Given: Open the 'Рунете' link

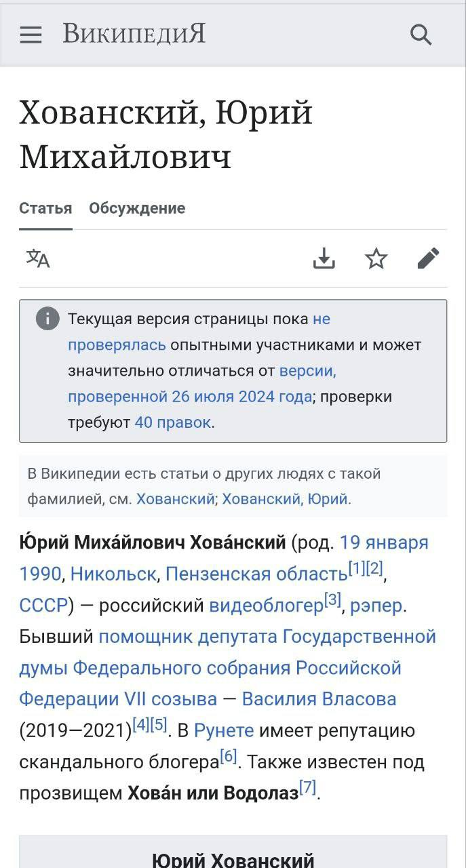Looking at the screenshot, I should click(224, 731).
